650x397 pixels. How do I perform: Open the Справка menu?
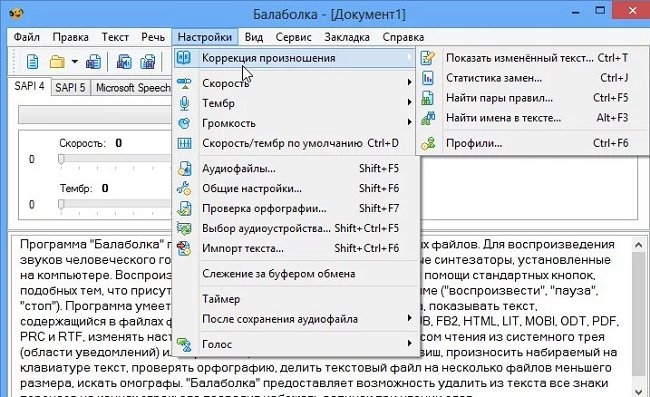(403, 37)
